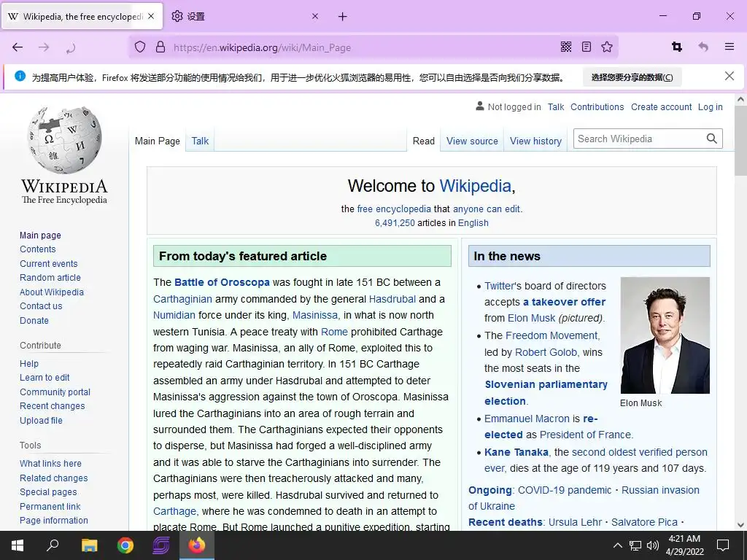Click the 选择您要分享的数据 button
Screen dimensions: 747x560
[632, 77]
